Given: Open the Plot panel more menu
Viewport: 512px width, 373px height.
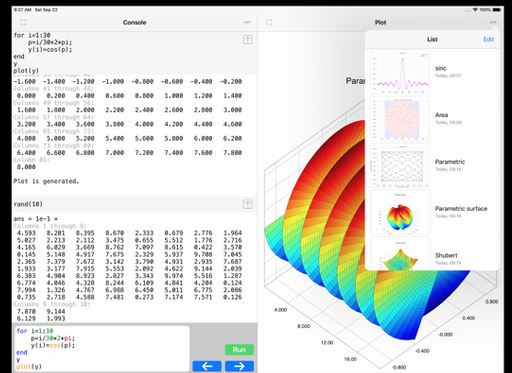Looking at the screenshot, I should [x=493, y=22].
